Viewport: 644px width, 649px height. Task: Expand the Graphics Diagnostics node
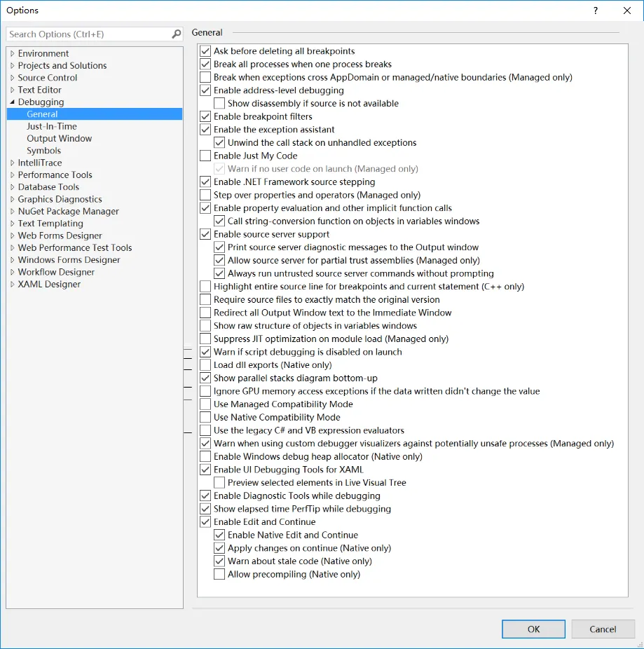tap(12, 199)
